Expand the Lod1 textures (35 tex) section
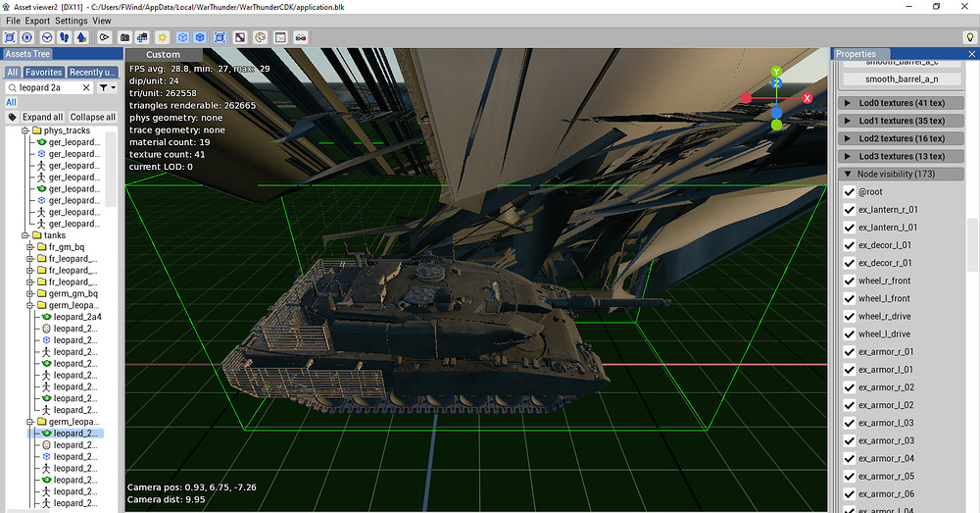 click(901, 121)
